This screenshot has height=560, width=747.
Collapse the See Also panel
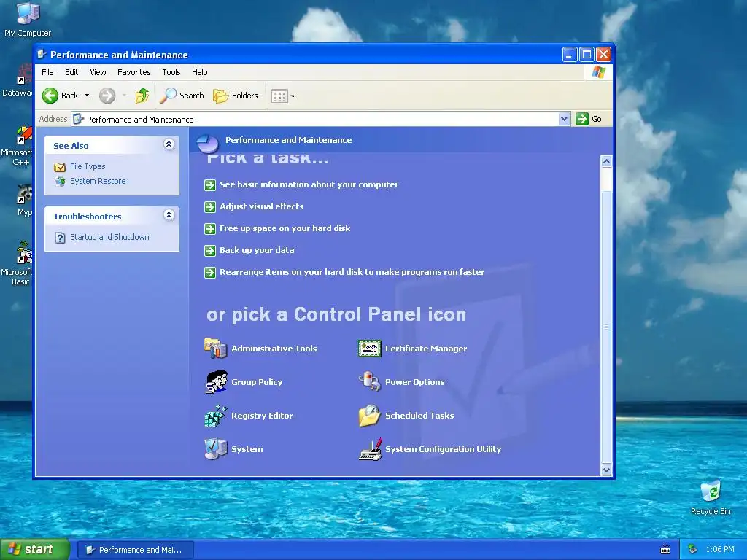pyautogui.click(x=169, y=144)
